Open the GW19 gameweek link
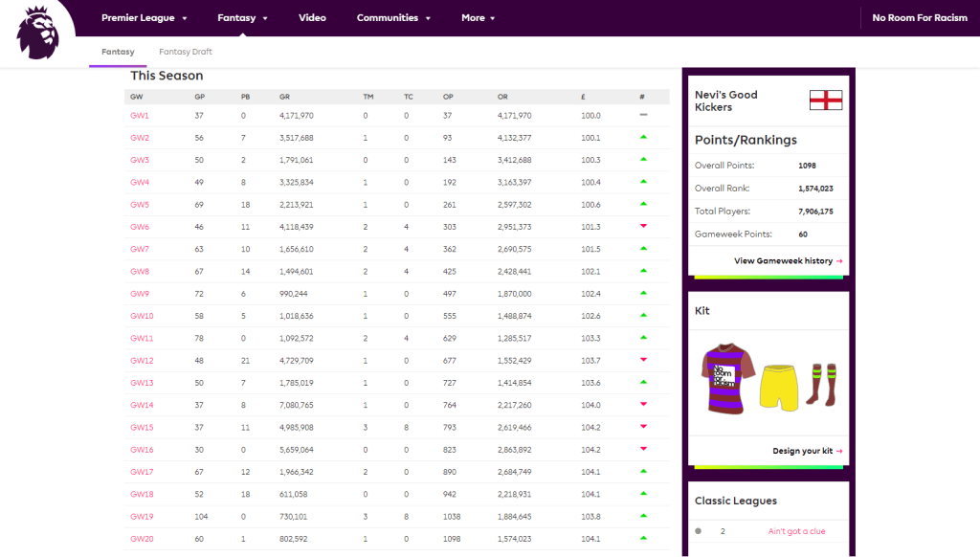 (140, 516)
